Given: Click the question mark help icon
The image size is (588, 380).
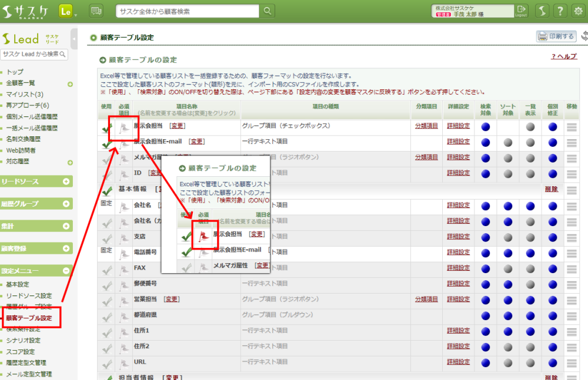Looking at the screenshot, I should click(561, 11).
